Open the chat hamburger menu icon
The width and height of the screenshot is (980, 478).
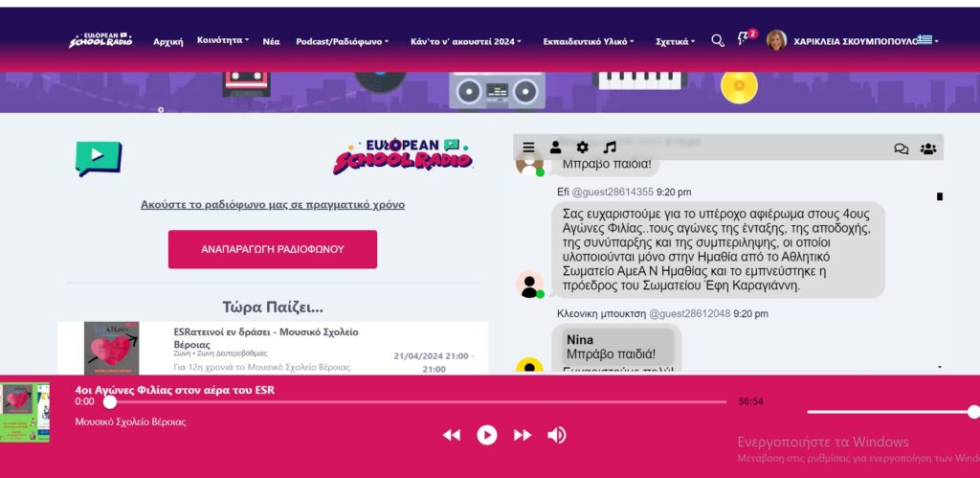[528, 148]
